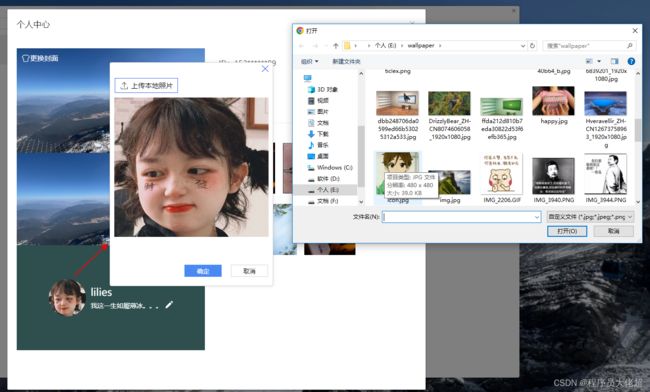The image size is (650, 392).
Task: Open the Documents folder in sidebar
Action: point(318,123)
